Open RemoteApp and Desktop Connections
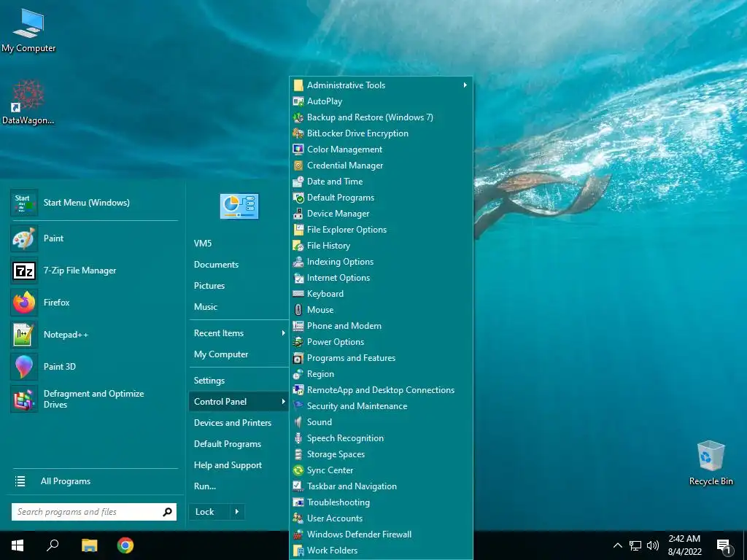The width and height of the screenshot is (747, 560). [x=381, y=390]
